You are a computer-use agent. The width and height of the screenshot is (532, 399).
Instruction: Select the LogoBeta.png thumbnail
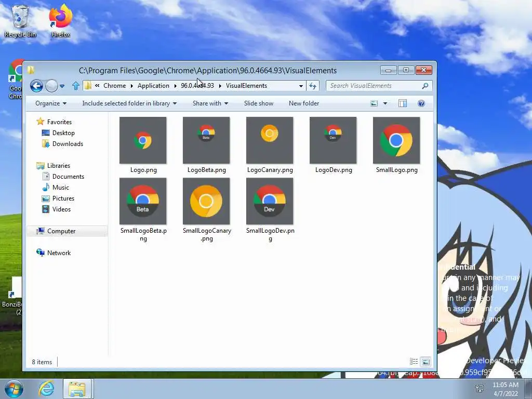206,140
